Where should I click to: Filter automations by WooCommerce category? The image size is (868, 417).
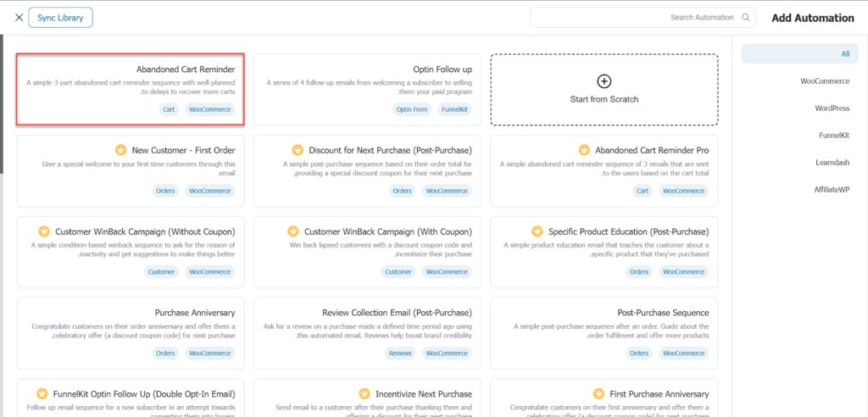coord(825,81)
